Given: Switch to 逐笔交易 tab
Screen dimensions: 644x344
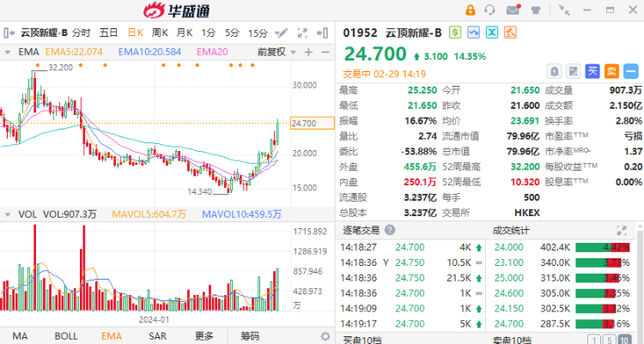Looking at the screenshot, I should [361, 230].
